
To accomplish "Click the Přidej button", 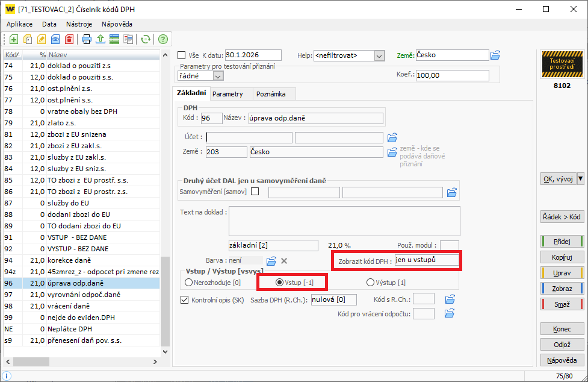I will 562,242.
